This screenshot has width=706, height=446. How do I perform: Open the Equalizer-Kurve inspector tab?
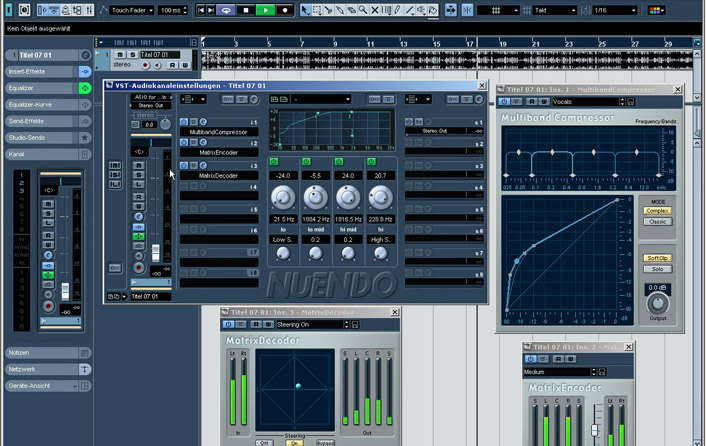(x=48, y=105)
